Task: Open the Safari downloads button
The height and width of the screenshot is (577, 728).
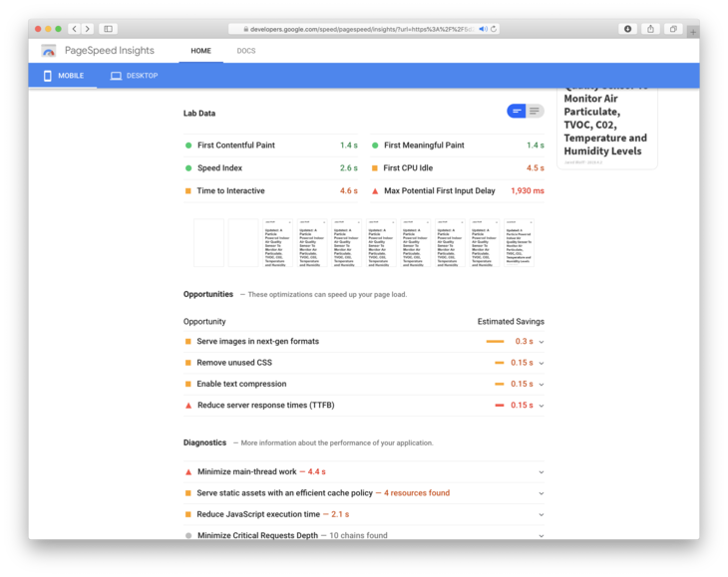Action: tap(627, 29)
